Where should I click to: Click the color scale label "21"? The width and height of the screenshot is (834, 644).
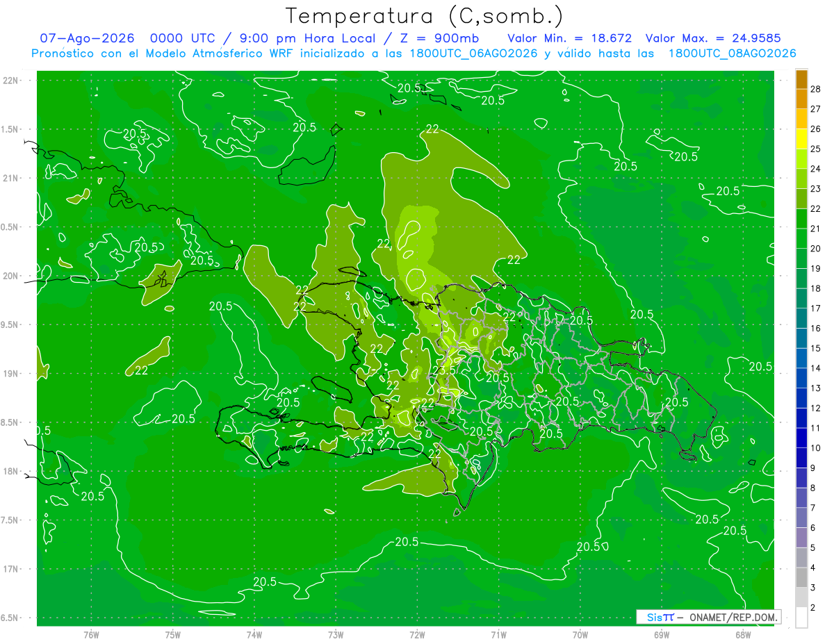[x=816, y=228]
